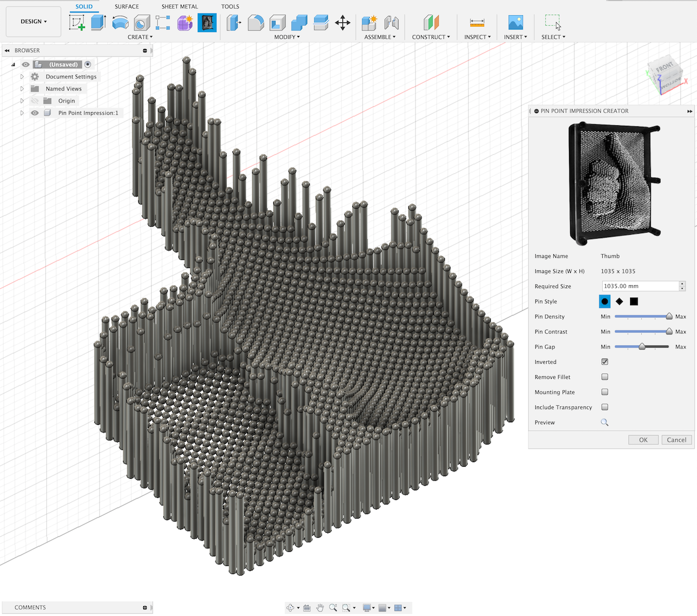Viewport: 697px width, 616px height.
Task: Select the Extrude tool in toolbar
Action: coord(98,23)
